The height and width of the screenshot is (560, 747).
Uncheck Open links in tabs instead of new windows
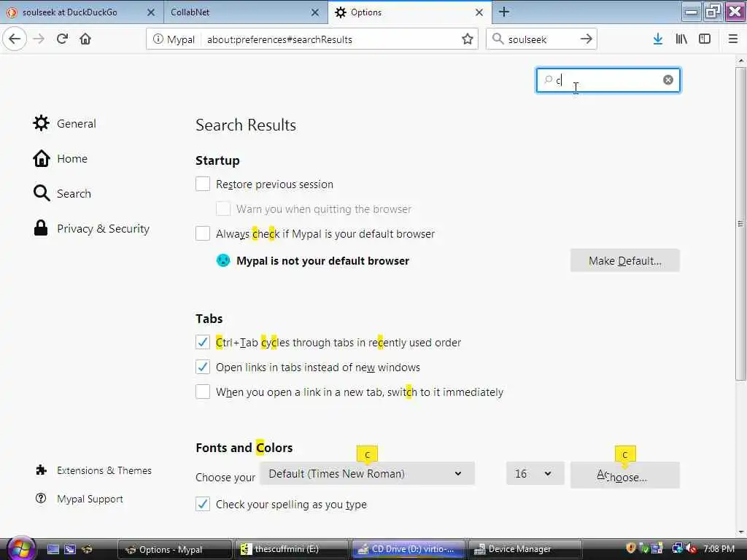[x=203, y=367]
